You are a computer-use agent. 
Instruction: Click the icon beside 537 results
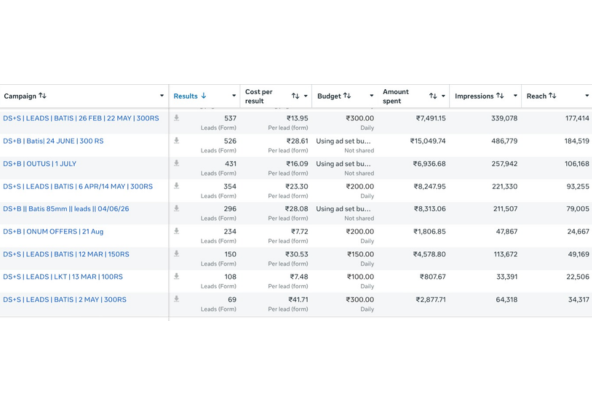pos(176,118)
